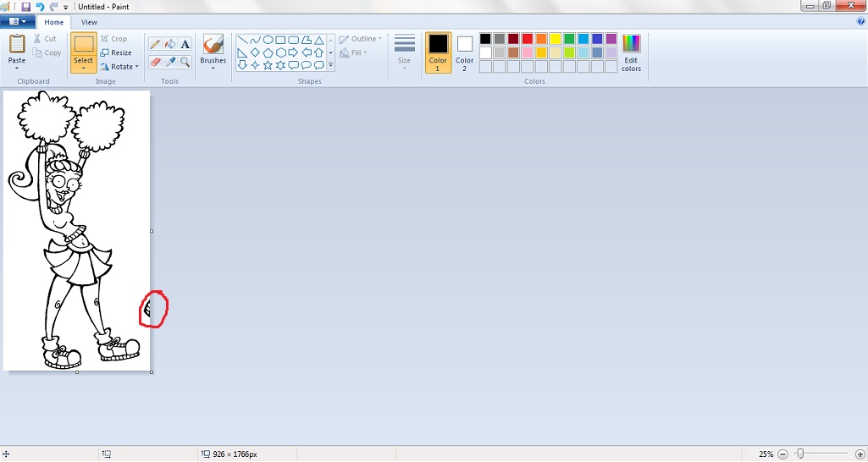Select the Magnifier tool

coord(185,62)
